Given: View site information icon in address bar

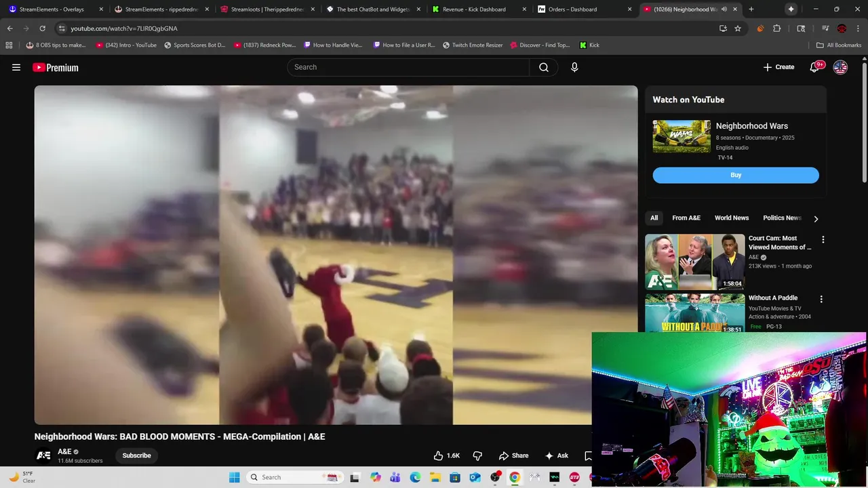Looking at the screenshot, I should (62, 28).
